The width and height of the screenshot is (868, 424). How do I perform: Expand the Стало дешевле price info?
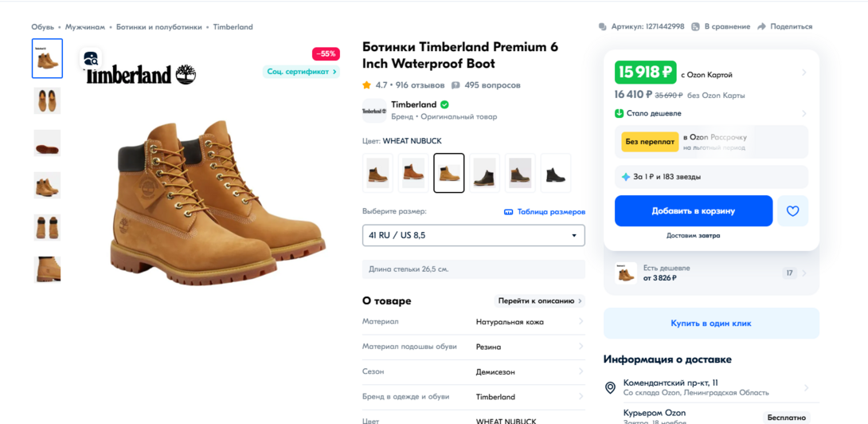[x=803, y=113]
